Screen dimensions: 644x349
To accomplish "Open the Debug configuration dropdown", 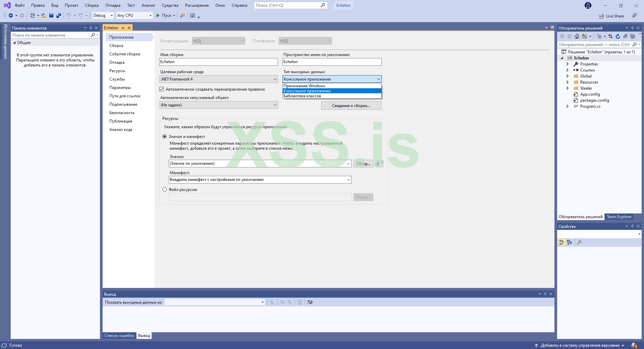I will pyautogui.click(x=103, y=15).
